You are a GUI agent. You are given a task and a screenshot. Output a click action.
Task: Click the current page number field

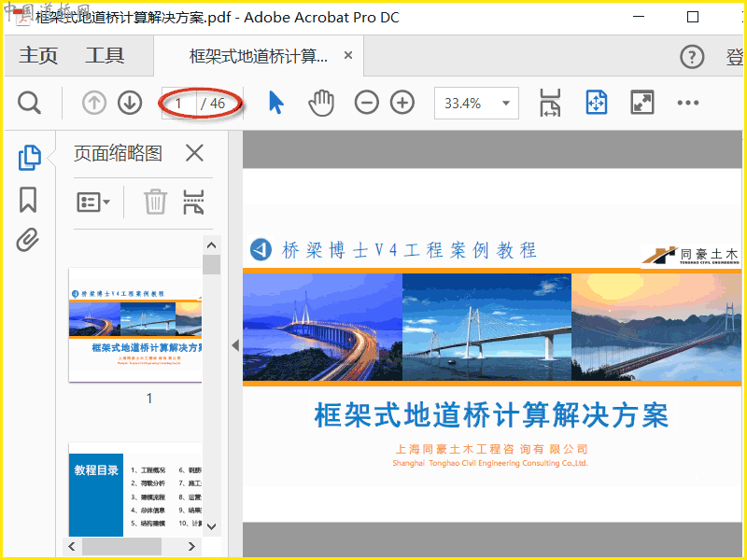(179, 104)
